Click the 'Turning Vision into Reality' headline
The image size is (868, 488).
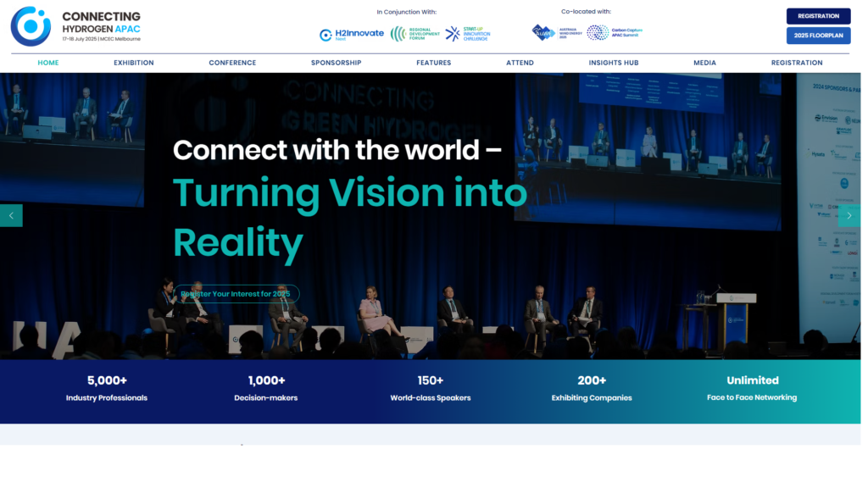pyautogui.click(x=350, y=218)
